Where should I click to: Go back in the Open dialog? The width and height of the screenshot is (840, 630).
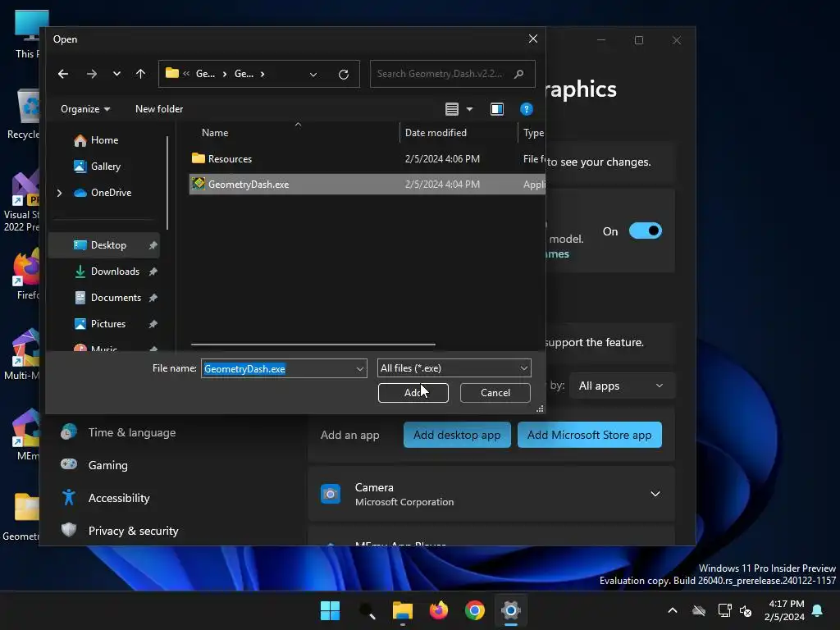[x=63, y=74]
